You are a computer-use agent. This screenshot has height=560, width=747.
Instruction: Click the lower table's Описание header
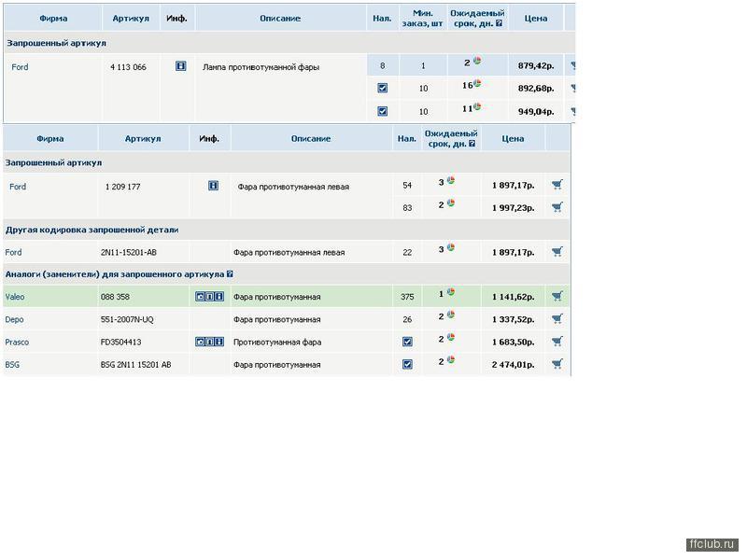[x=311, y=138]
